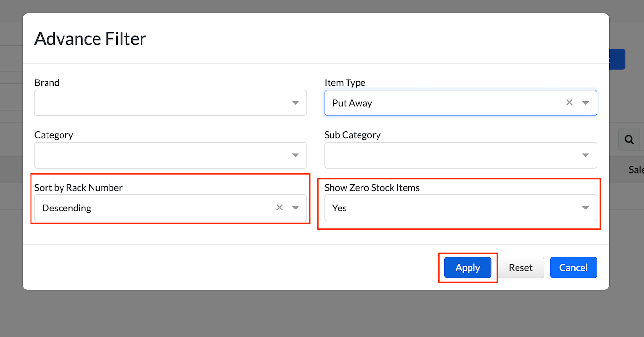Expand the Category dropdown arrow
Viewport: 644px width, 337px height.
tap(295, 155)
